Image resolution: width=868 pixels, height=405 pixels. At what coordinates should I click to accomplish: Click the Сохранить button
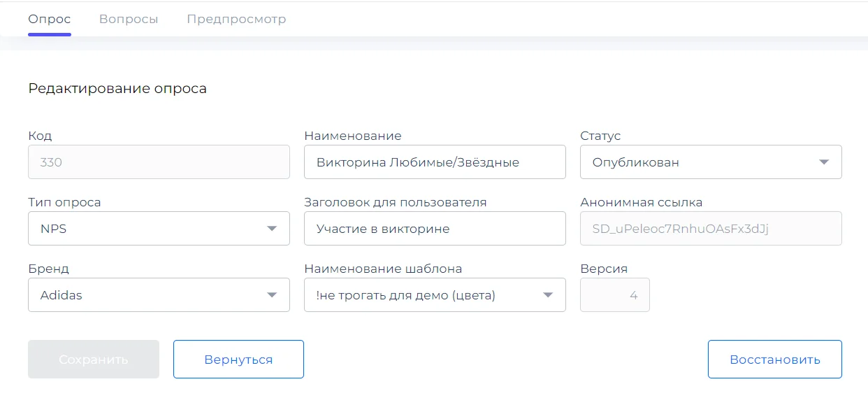[x=93, y=359]
